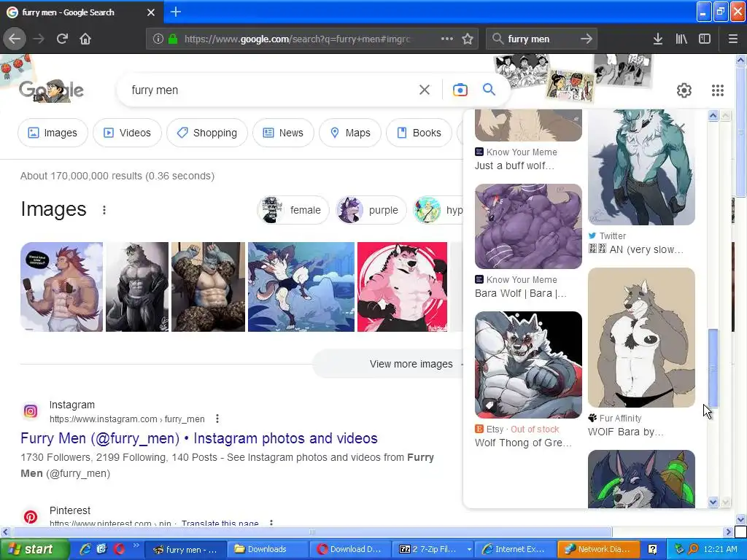Close the furry men Google Search tab
The image size is (747, 560).
coord(151,12)
